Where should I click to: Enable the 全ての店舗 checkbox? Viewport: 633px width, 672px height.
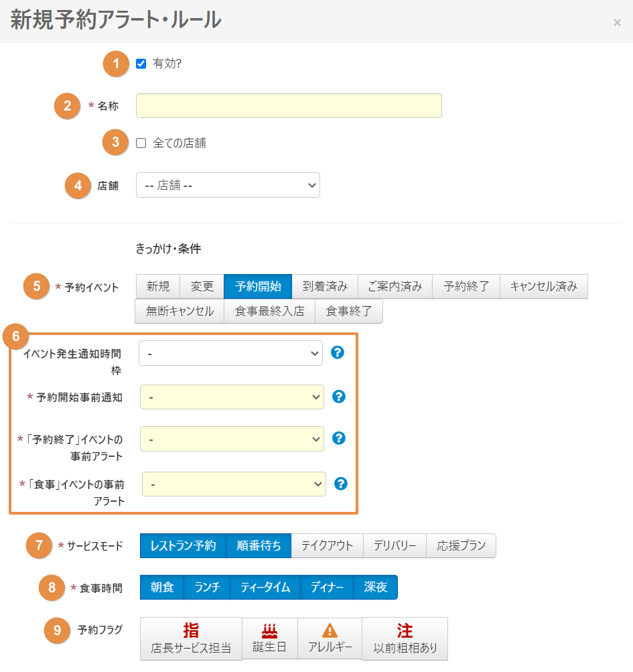tap(141, 143)
